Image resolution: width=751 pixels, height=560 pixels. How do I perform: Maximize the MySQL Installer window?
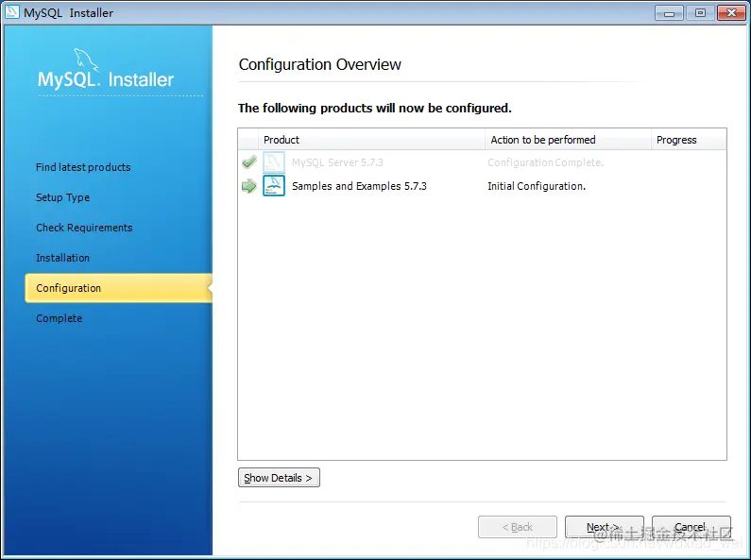[700, 13]
